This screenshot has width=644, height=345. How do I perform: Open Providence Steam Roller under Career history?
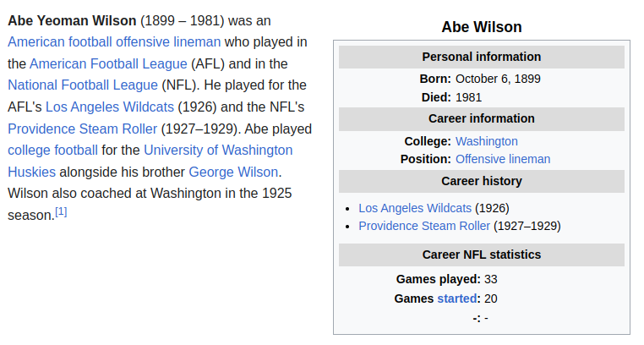tap(424, 226)
